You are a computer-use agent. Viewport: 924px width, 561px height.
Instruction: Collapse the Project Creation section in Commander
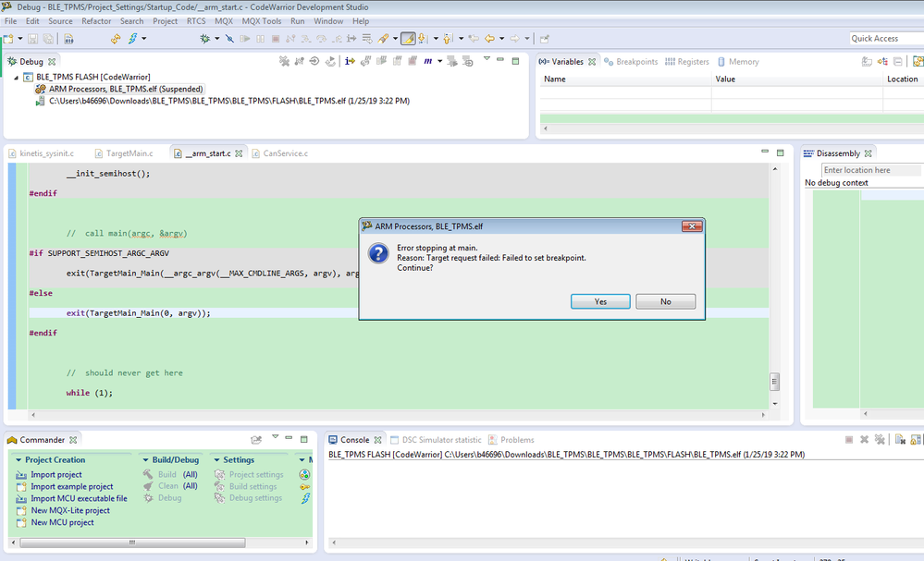(18, 459)
